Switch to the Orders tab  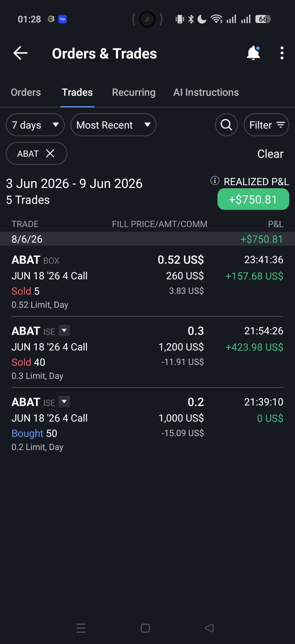pyautogui.click(x=26, y=92)
